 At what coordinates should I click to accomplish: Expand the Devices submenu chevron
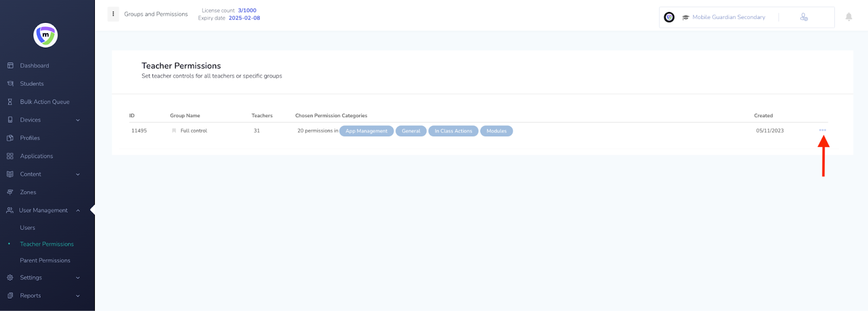pyautogui.click(x=78, y=120)
